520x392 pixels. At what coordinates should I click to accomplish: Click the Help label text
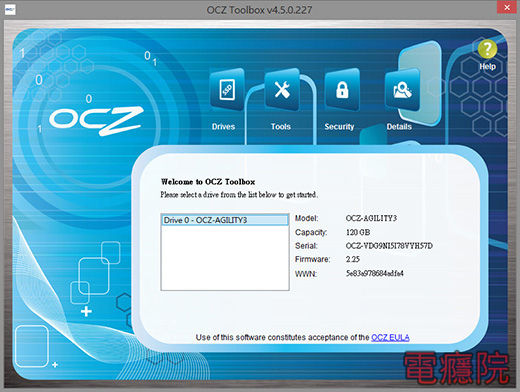[x=487, y=66]
